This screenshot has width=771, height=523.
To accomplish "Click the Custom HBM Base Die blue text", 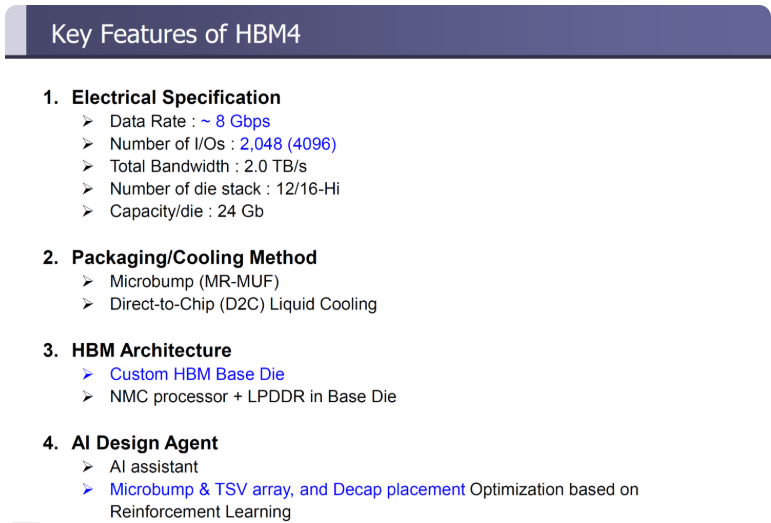I will coord(197,374).
